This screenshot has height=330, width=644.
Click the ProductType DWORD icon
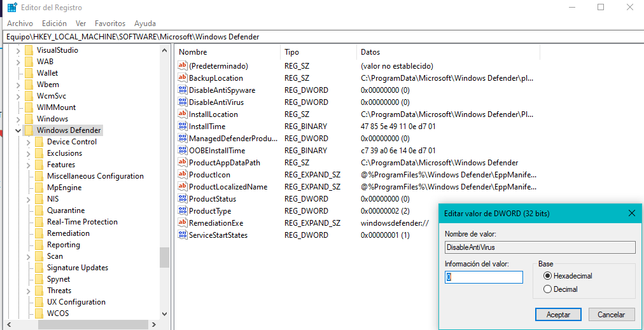tap(183, 211)
